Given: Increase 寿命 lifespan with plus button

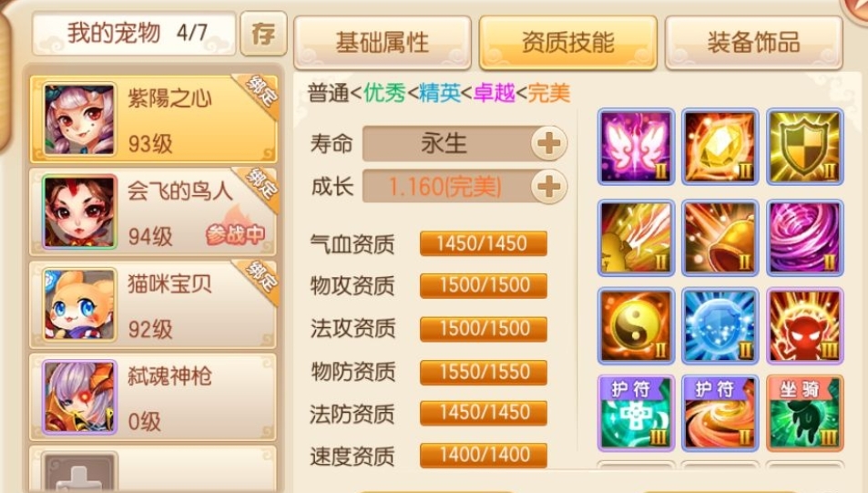Looking at the screenshot, I should [548, 143].
